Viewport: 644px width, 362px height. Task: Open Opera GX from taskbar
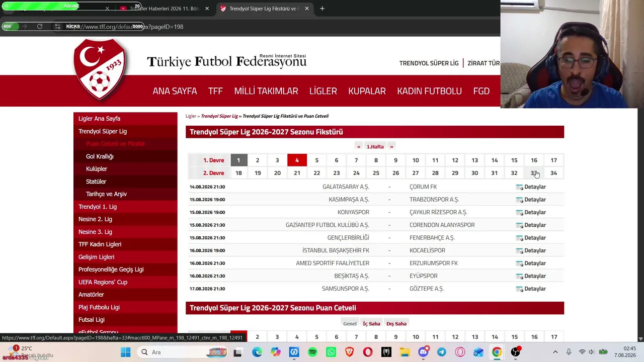tap(460, 352)
